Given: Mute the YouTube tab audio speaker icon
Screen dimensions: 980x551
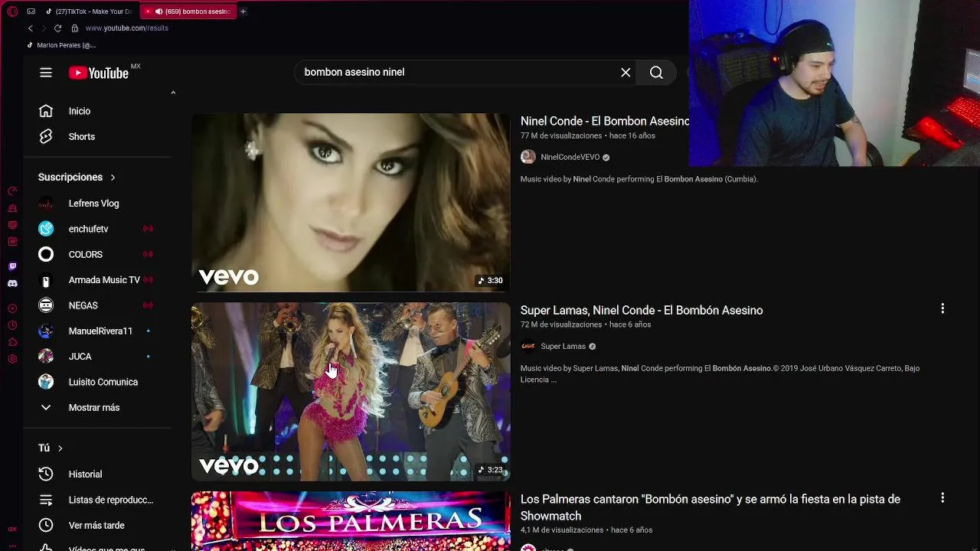Looking at the screenshot, I should click(158, 11).
